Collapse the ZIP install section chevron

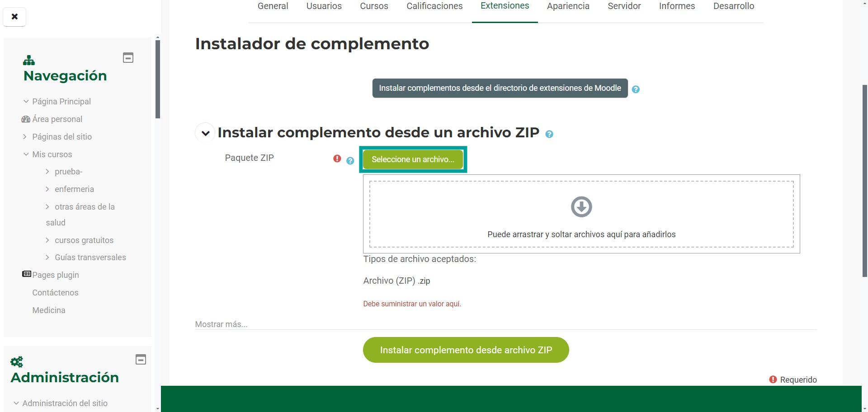(205, 133)
